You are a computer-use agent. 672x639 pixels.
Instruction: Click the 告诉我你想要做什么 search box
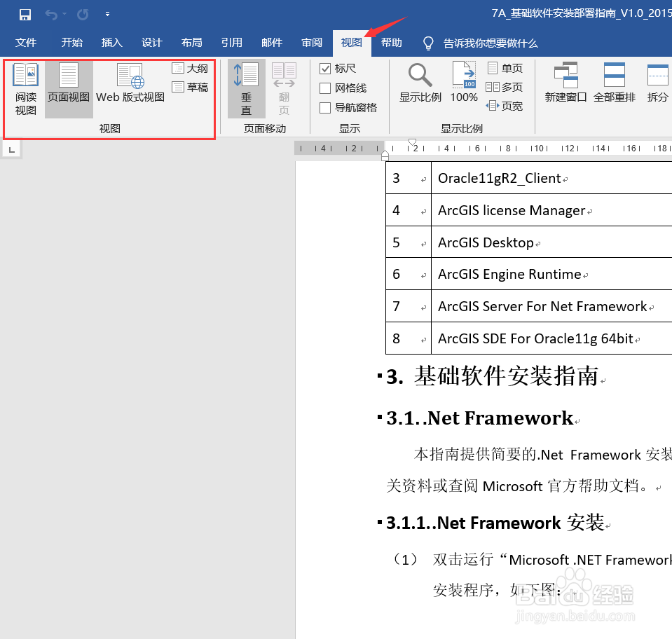pos(491,43)
